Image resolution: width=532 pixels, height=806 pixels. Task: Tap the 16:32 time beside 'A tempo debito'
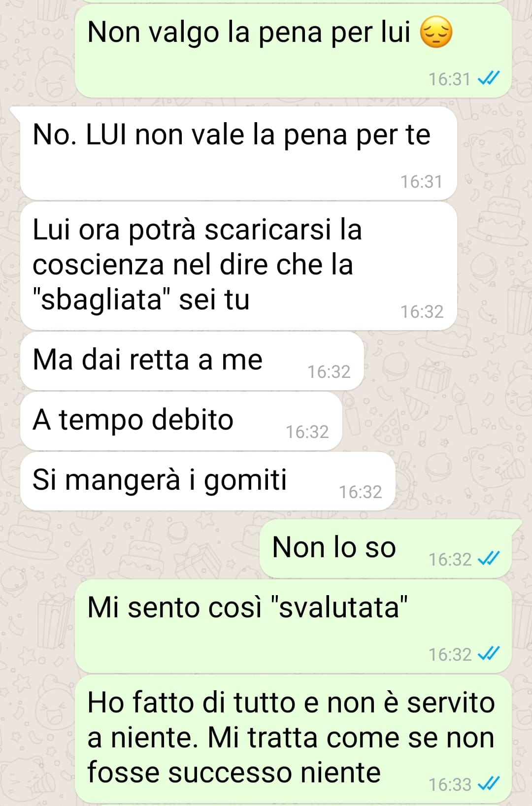(x=307, y=432)
